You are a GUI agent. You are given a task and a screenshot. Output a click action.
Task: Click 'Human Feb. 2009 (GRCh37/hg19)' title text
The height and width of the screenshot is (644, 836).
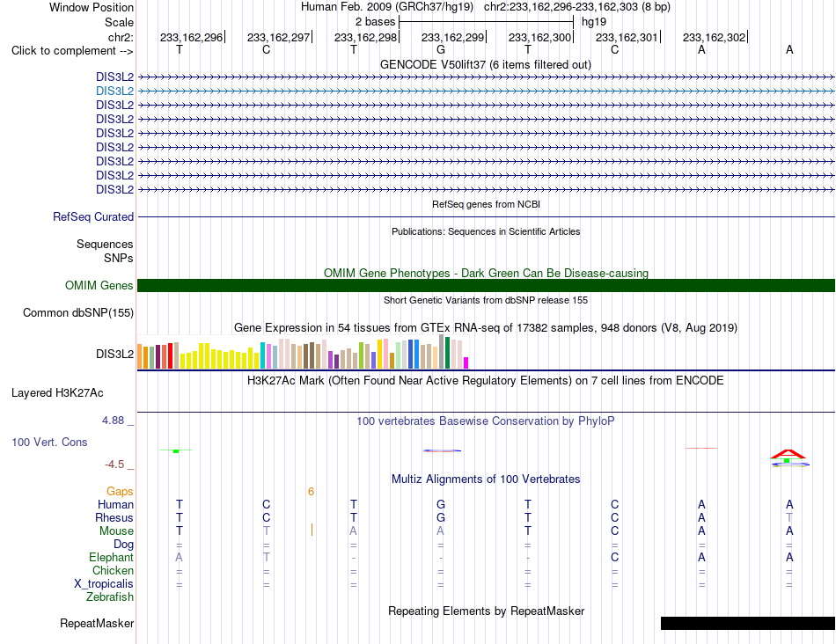coord(387,7)
